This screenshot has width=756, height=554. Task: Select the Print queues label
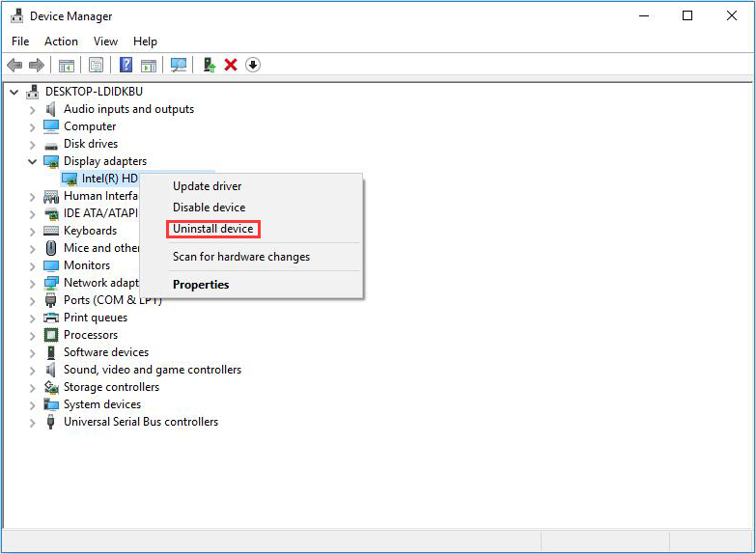tap(96, 318)
